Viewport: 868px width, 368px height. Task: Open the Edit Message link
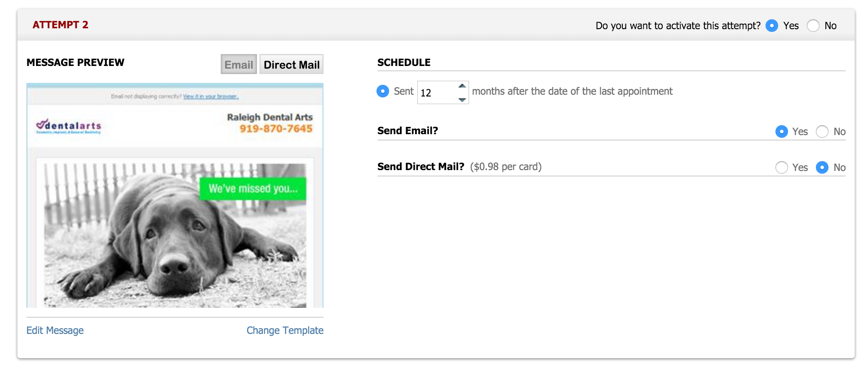[55, 330]
